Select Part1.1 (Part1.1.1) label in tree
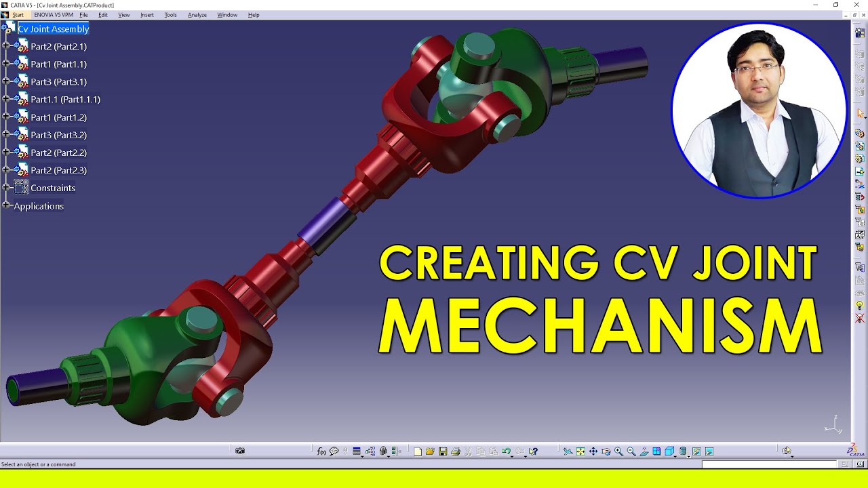868x488 pixels. click(65, 99)
